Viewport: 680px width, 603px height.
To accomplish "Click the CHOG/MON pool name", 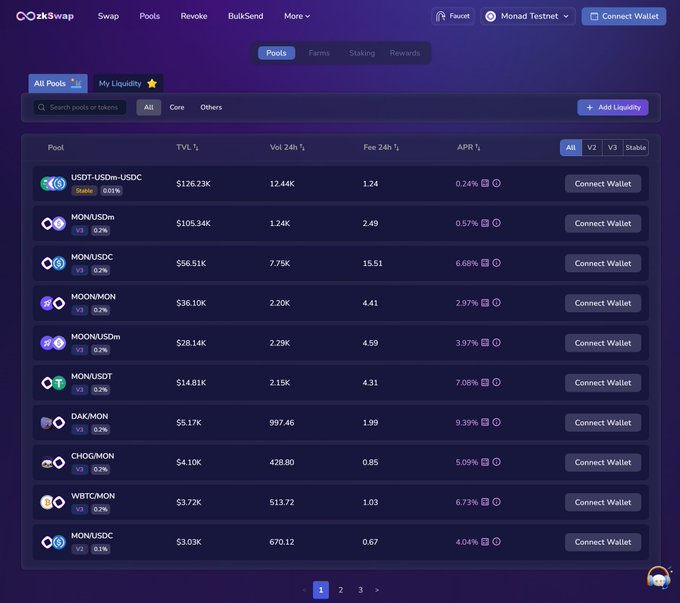I will pyautogui.click(x=93, y=456).
